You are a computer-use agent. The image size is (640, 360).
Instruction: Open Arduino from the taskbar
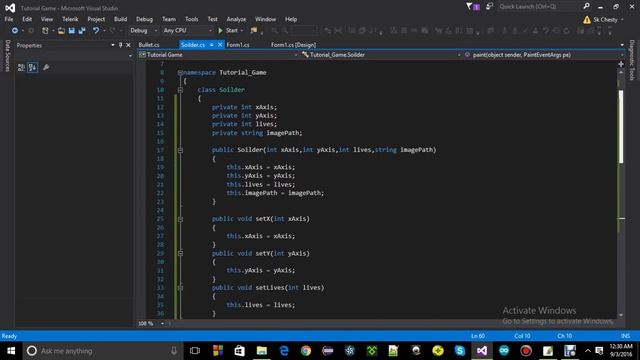click(504, 351)
